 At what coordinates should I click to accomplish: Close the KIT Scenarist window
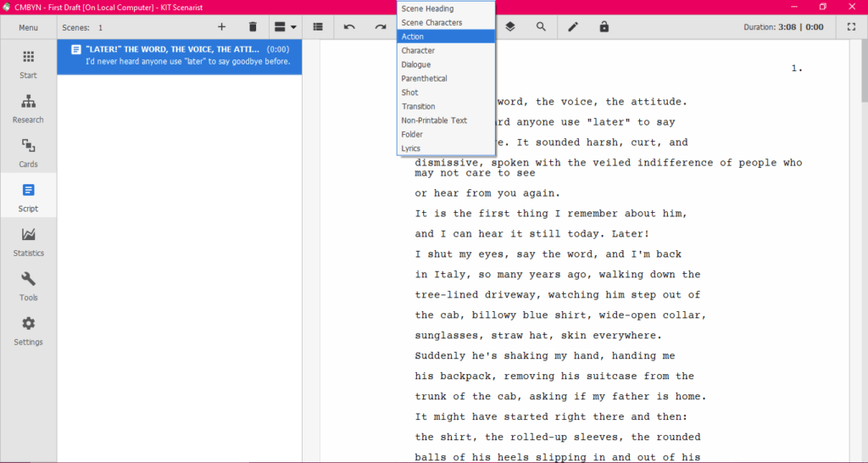pos(852,7)
